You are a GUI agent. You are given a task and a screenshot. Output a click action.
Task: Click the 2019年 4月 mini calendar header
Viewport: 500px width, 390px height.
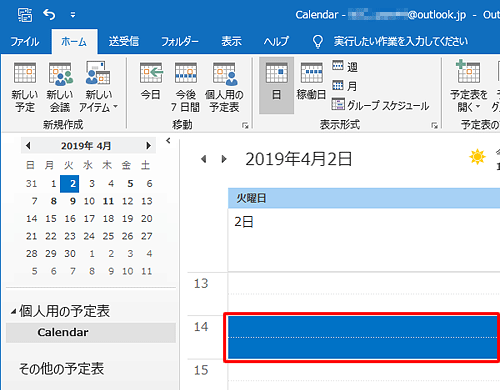click(86, 146)
